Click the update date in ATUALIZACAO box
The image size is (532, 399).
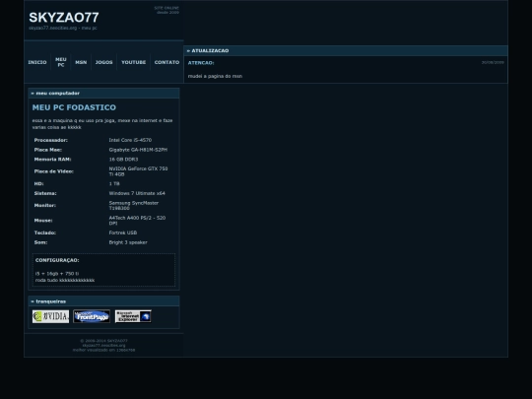pos(493,62)
